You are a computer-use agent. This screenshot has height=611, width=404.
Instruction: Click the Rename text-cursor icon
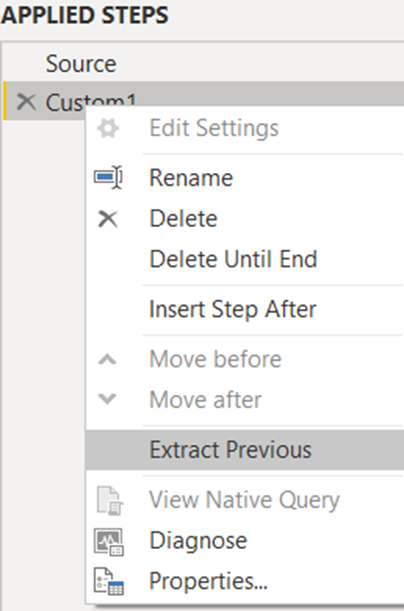coord(108,177)
